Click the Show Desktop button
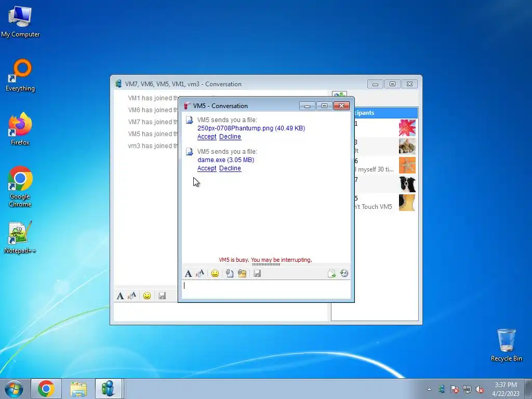 [528, 389]
